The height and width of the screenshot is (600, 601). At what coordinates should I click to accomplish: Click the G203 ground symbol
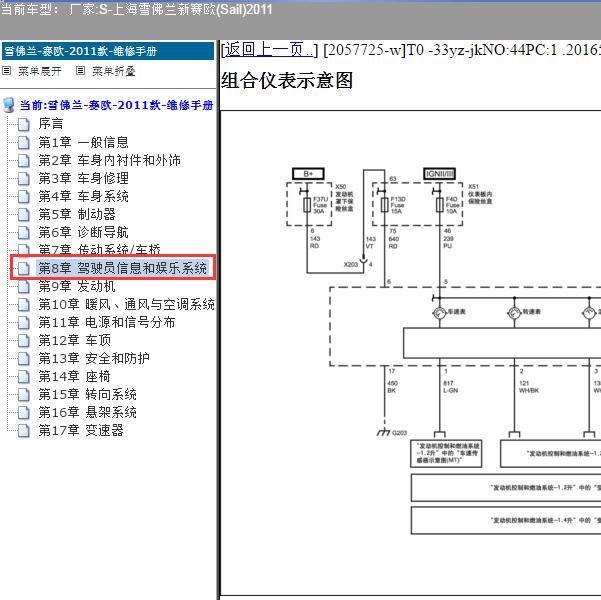(383, 433)
